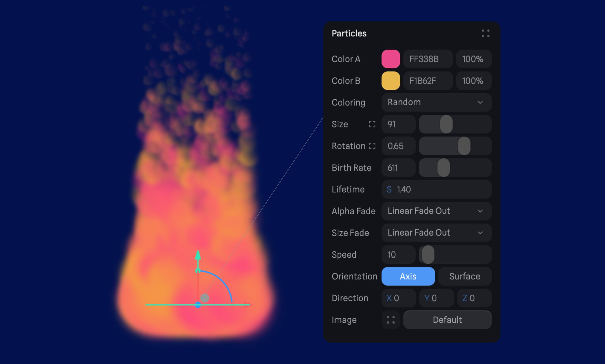Click the blue rotation arc handle on gizmo

coord(224,283)
